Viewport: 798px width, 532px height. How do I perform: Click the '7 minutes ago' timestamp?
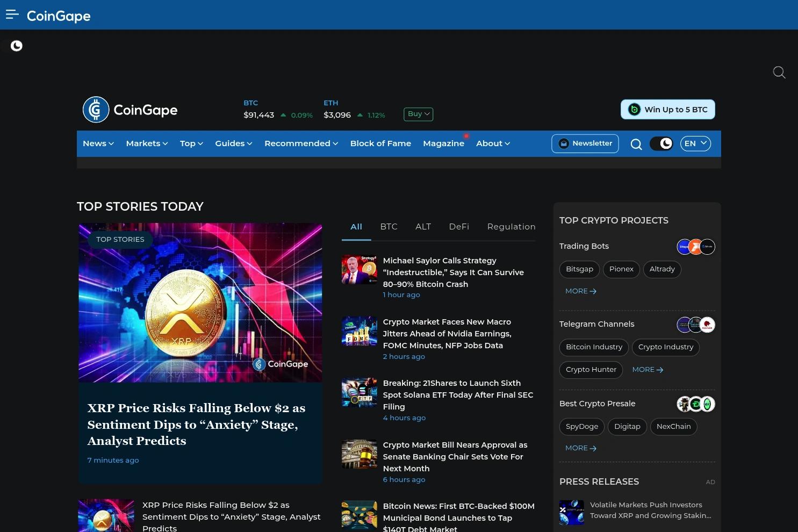pyautogui.click(x=113, y=461)
